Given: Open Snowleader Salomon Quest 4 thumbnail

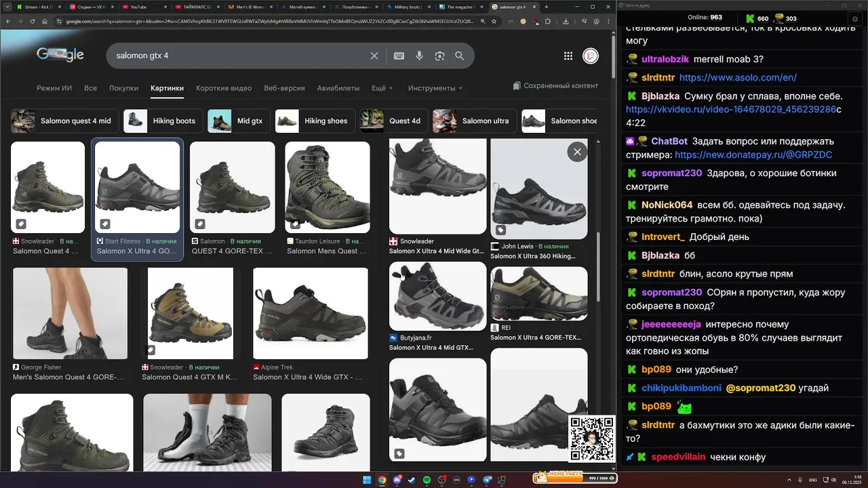Looking at the screenshot, I should point(47,187).
